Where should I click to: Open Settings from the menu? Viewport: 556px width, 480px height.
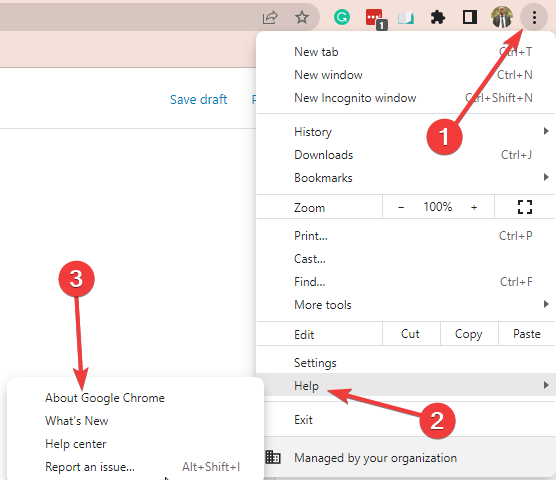coord(406,363)
